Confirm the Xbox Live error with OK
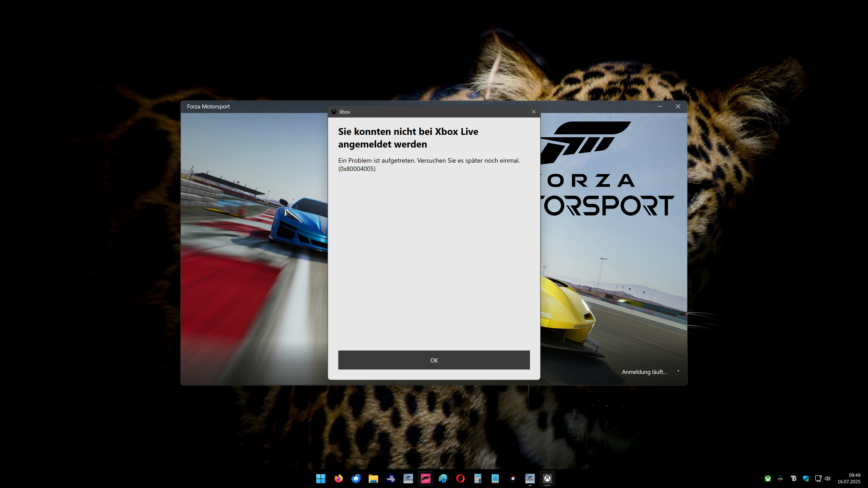This screenshot has width=868, height=488. click(x=434, y=360)
